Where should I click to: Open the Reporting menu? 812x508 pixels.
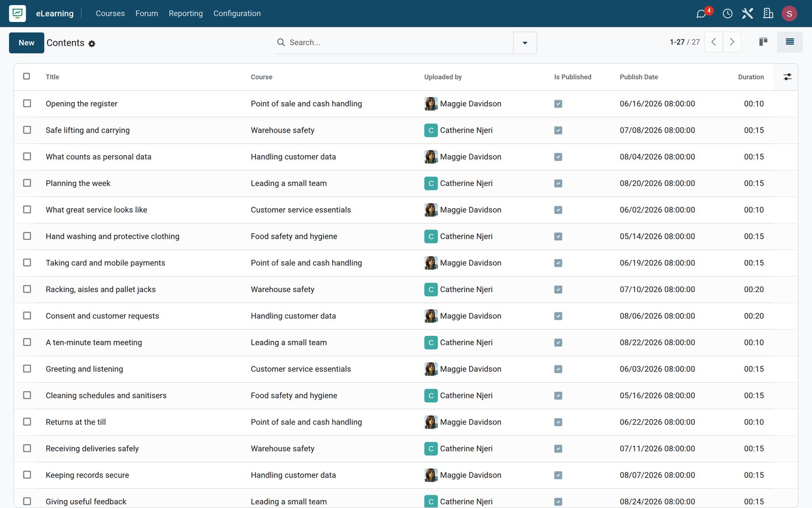[x=186, y=14]
